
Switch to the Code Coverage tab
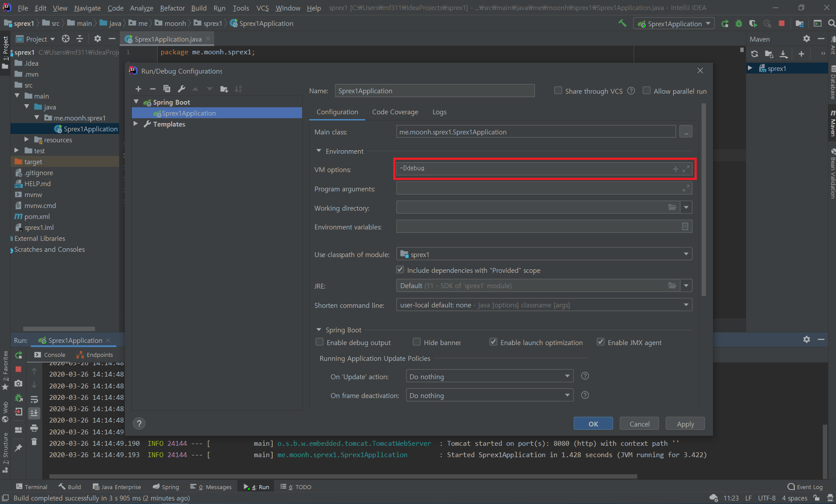(x=395, y=112)
